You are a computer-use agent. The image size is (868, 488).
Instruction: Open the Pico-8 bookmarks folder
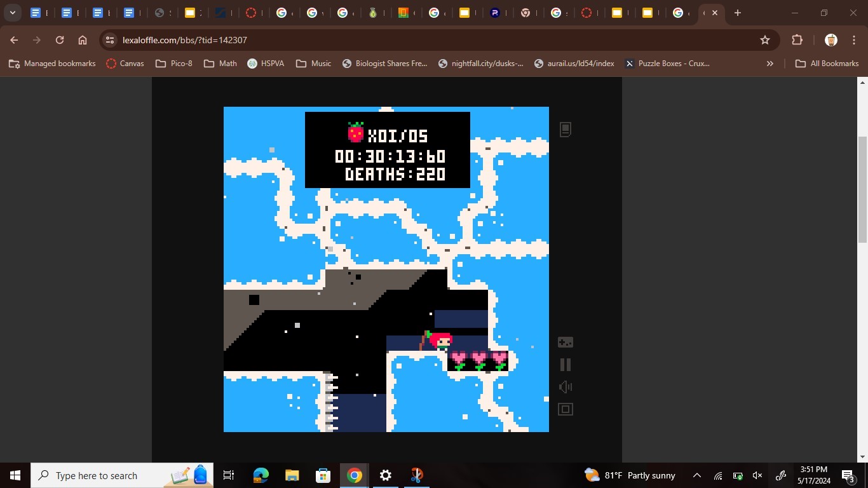[x=173, y=64]
